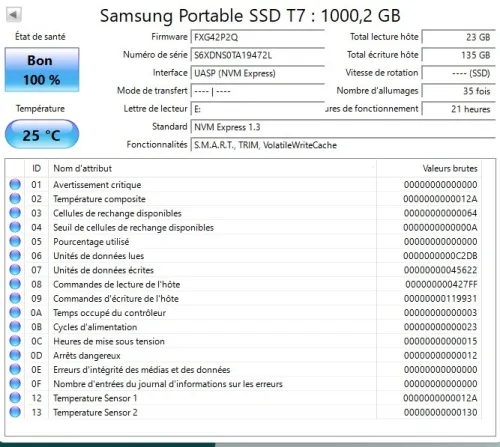Click status icon for Avertissement critique
The height and width of the screenshot is (447, 500).
[x=15, y=184]
